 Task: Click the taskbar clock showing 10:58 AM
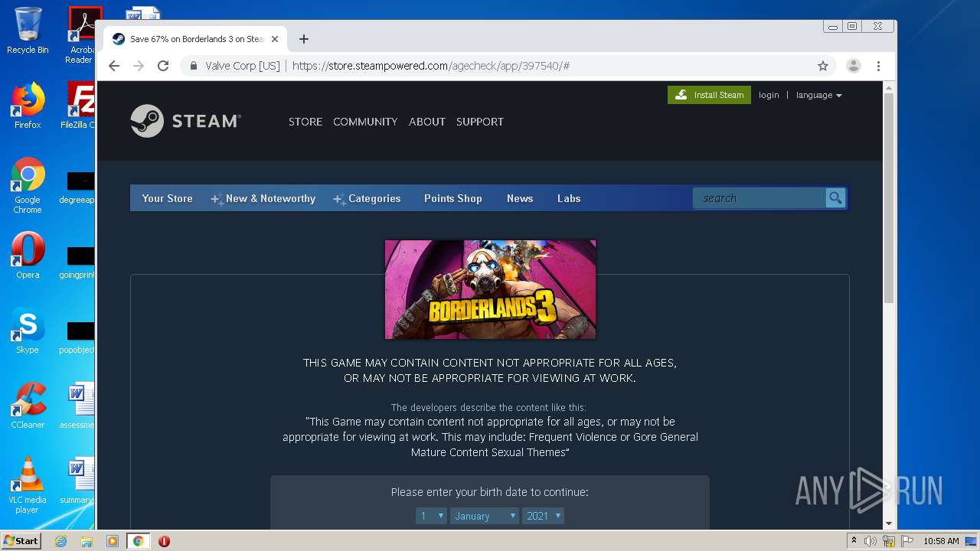click(x=941, y=541)
